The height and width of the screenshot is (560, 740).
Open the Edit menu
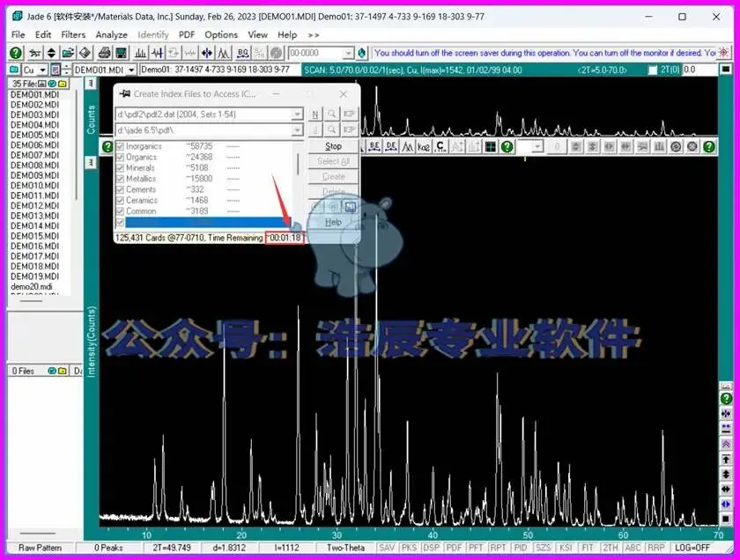(43, 35)
